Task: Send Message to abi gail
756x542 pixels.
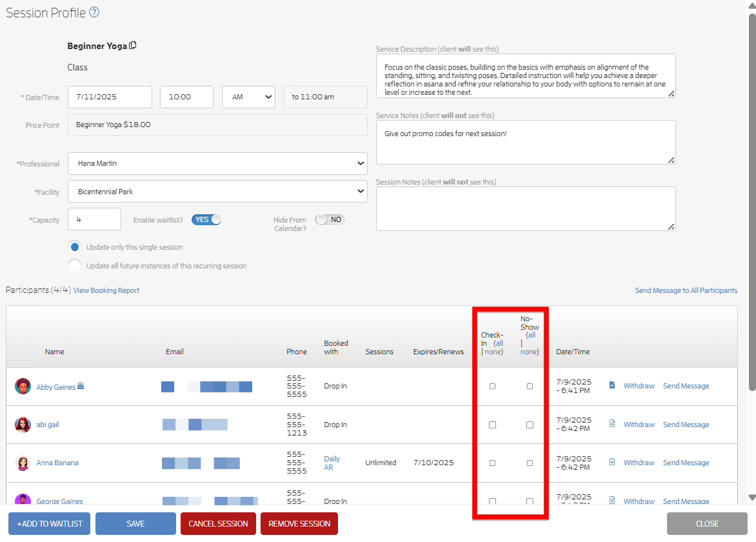Action: (686, 425)
